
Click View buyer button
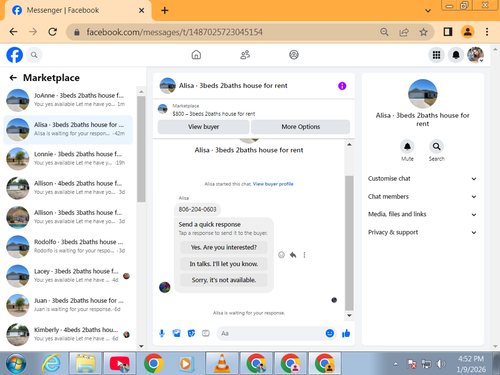coord(203,127)
